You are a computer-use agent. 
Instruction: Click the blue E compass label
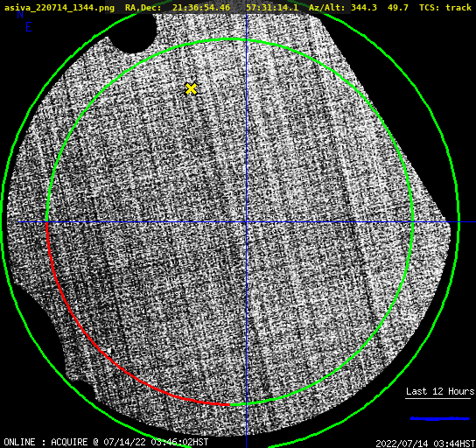point(29,27)
